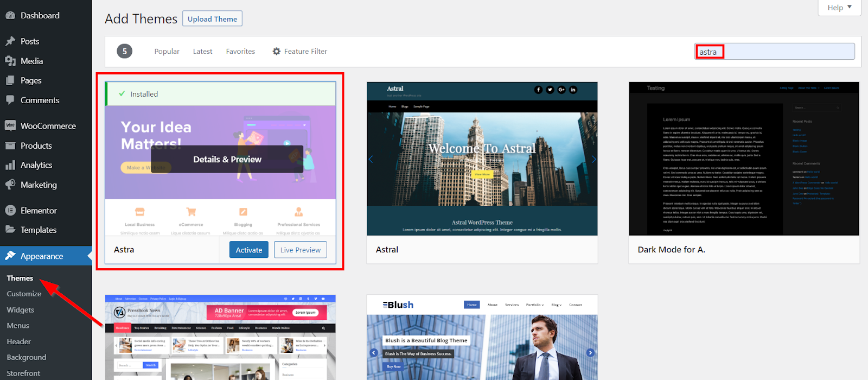Click next slide arrow in Blush preview
Viewport: 868px width, 380px height.
[x=590, y=353]
